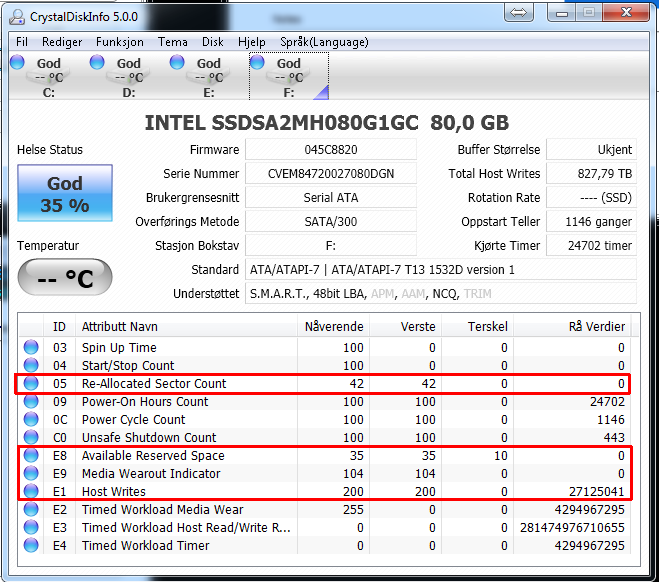Click the double-arrow resize button in title bar
This screenshot has height=582, width=659.
pyautogui.click(x=519, y=13)
